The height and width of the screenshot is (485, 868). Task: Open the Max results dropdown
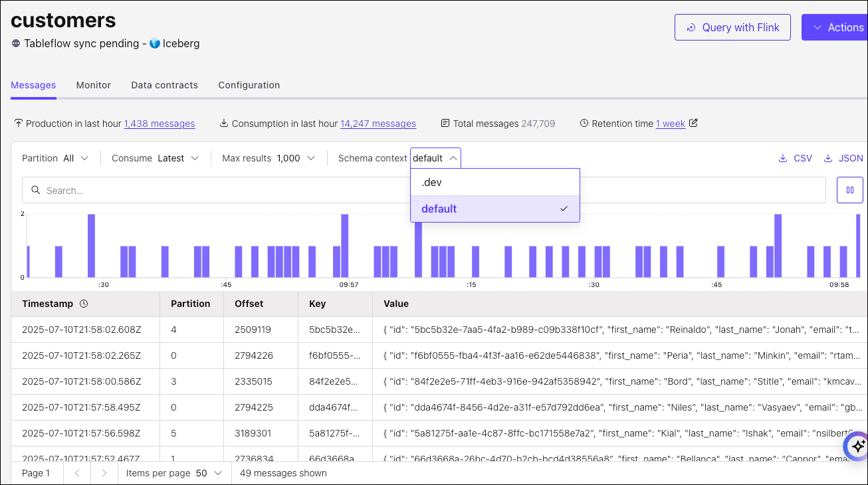(x=269, y=158)
